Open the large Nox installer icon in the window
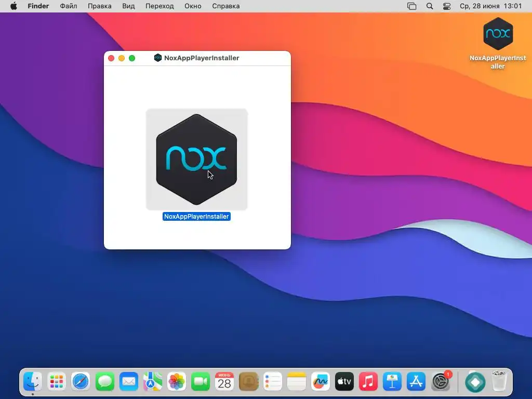Viewport: 532px width, 399px height. tap(196, 159)
